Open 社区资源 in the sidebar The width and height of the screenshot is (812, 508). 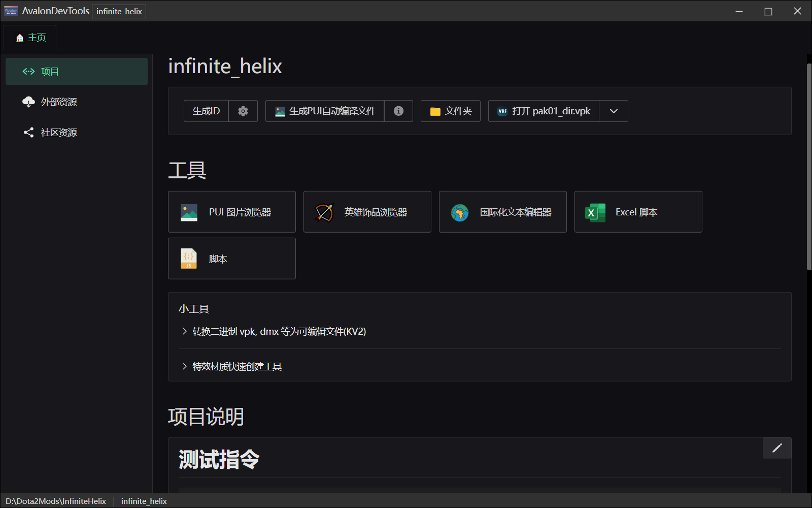[x=77, y=132]
